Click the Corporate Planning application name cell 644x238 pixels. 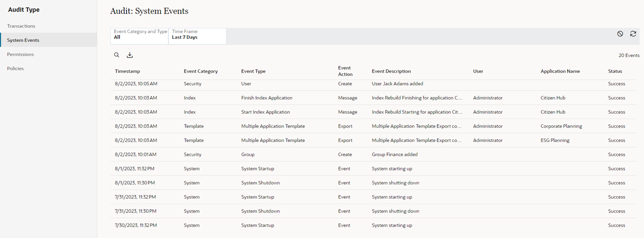click(561, 126)
